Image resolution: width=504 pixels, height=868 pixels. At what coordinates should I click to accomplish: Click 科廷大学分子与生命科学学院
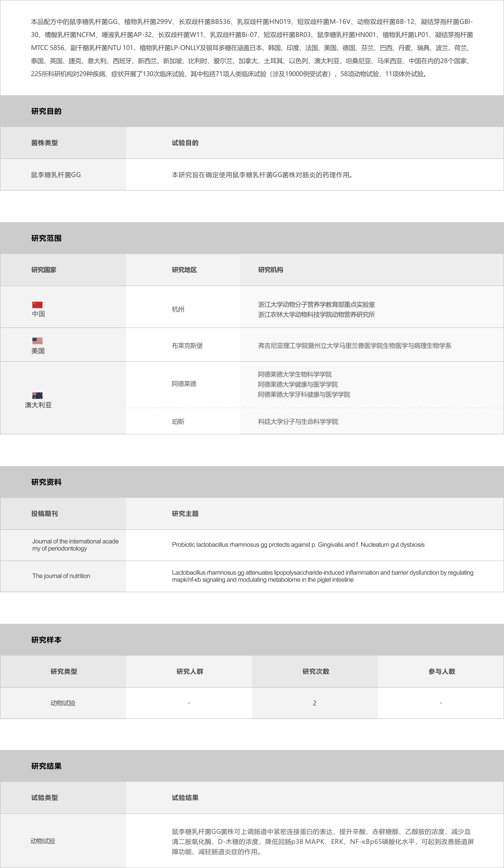click(298, 422)
